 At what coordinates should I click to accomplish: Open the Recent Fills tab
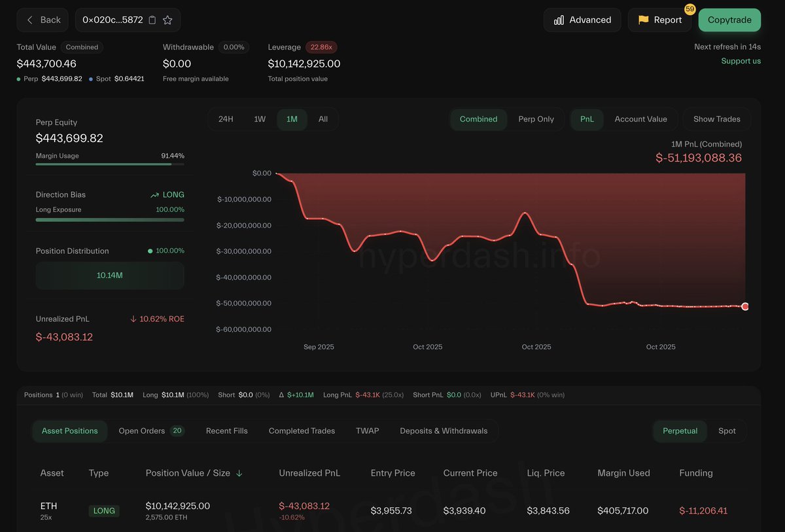point(227,431)
